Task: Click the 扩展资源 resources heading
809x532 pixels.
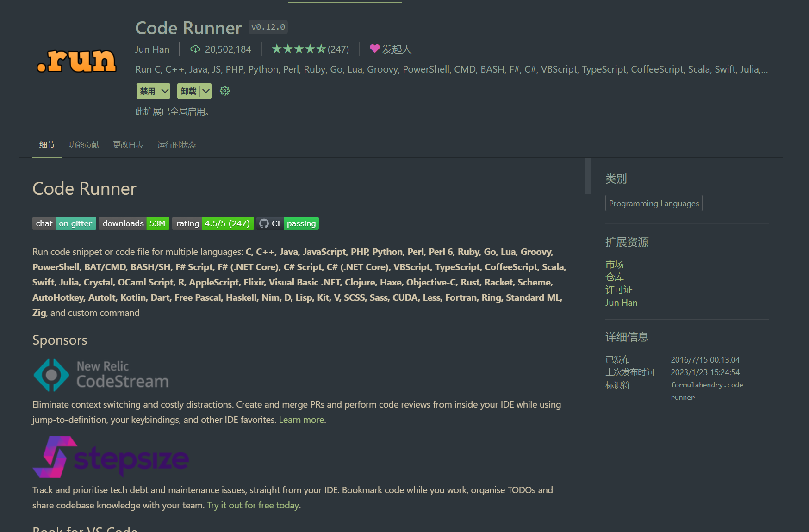Action: (x=627, y=242)
